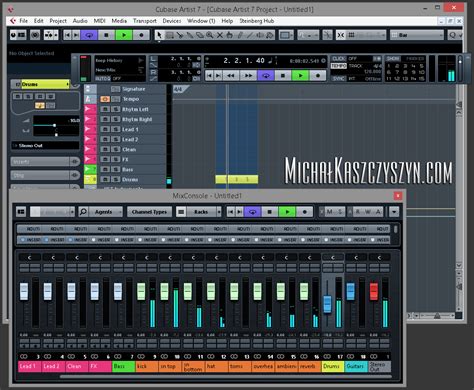The height and width of the screenshot is (390, 474).
Task: Click the Rewind button in transport panel
Action: point(231,76)
